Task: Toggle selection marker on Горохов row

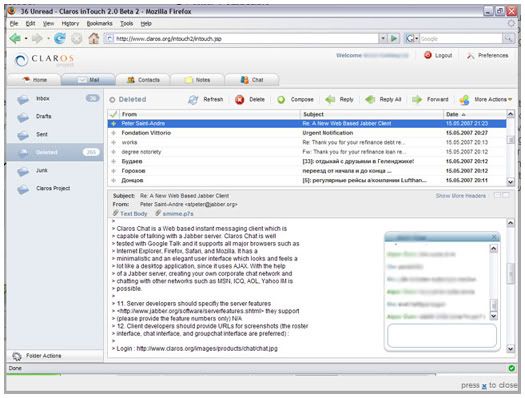Action: (x=114, y=171)
